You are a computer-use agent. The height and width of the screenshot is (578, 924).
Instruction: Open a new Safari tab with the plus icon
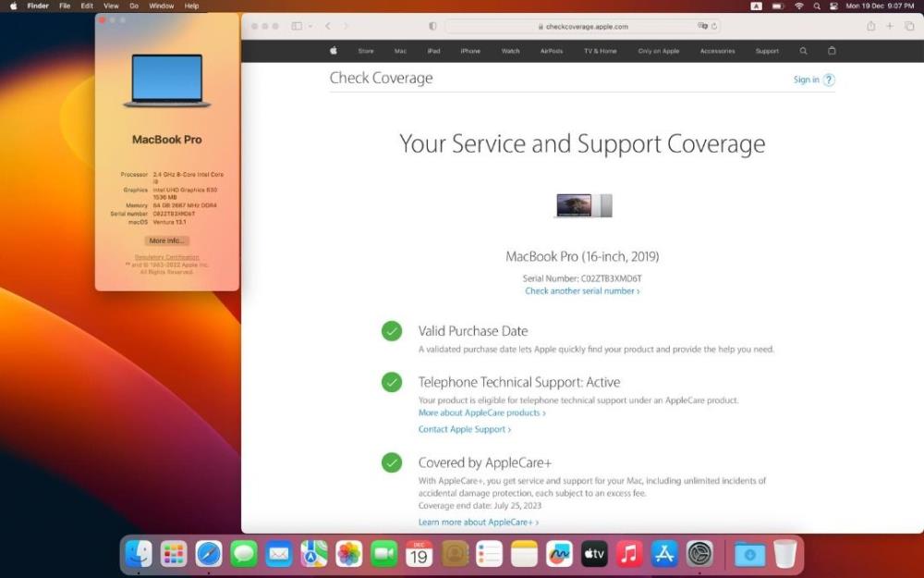tap(890, 26)
